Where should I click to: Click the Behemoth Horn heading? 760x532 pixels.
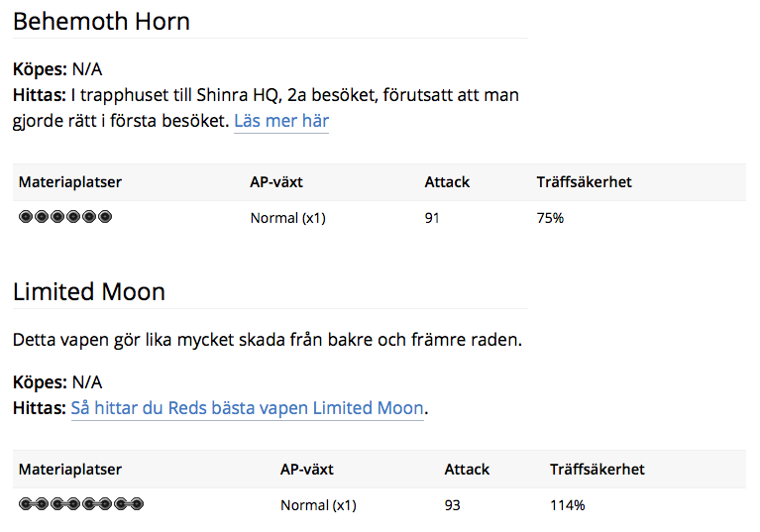click(101, 21)
